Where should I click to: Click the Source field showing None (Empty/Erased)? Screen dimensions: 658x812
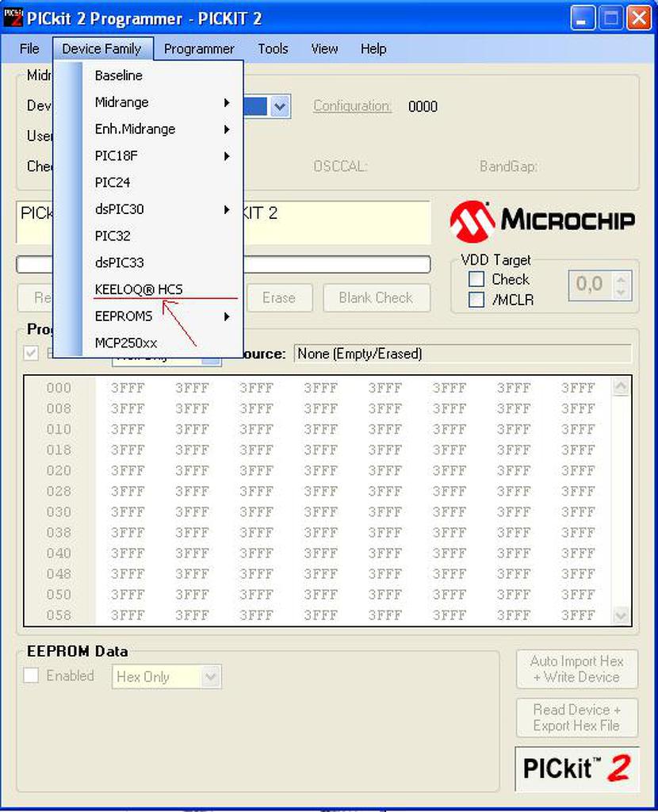pyautogui.click(x=462, y=354)
